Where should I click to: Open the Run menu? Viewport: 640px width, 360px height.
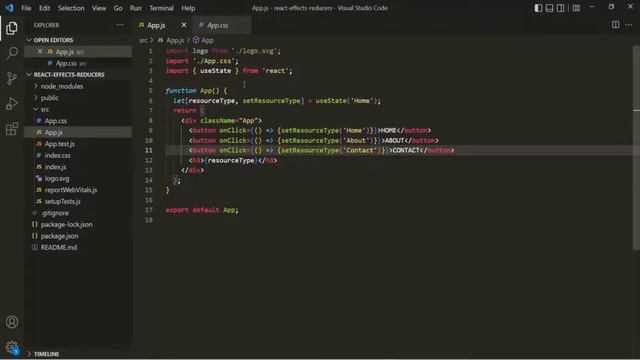click(x=136, y=8)
